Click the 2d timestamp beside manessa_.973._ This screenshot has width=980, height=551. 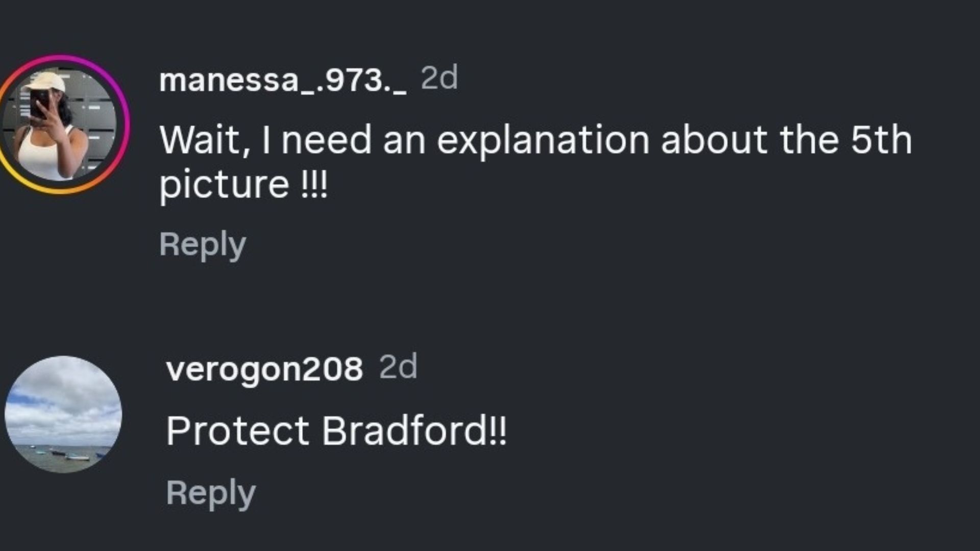[x=439, y=78]
